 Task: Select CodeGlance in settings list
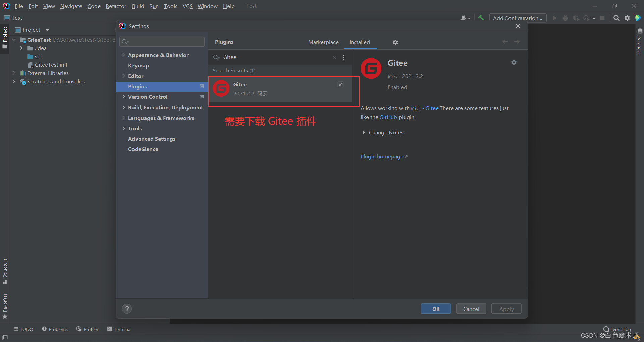point(143,149)
